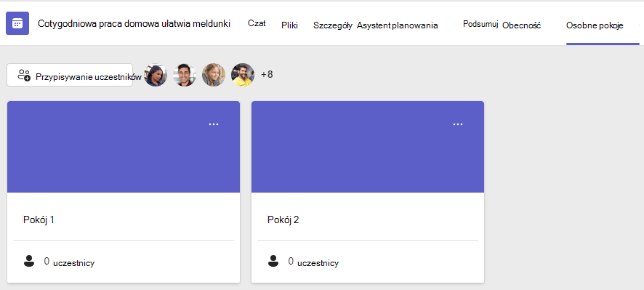Click the participants icon in Pokój 2

[273, 261]
